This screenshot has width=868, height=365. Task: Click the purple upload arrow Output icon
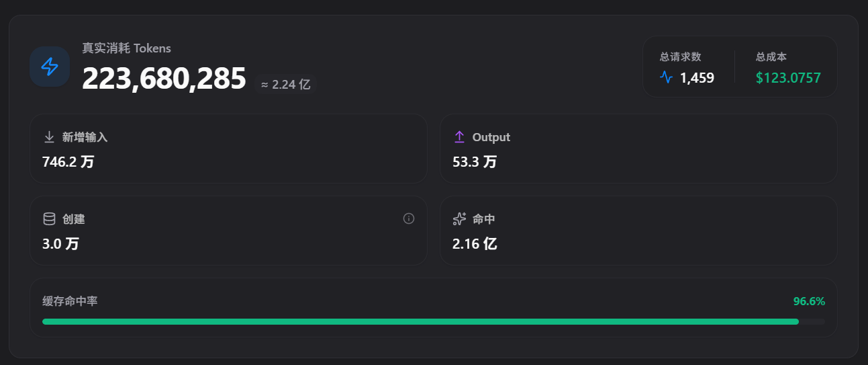point(459,137)
